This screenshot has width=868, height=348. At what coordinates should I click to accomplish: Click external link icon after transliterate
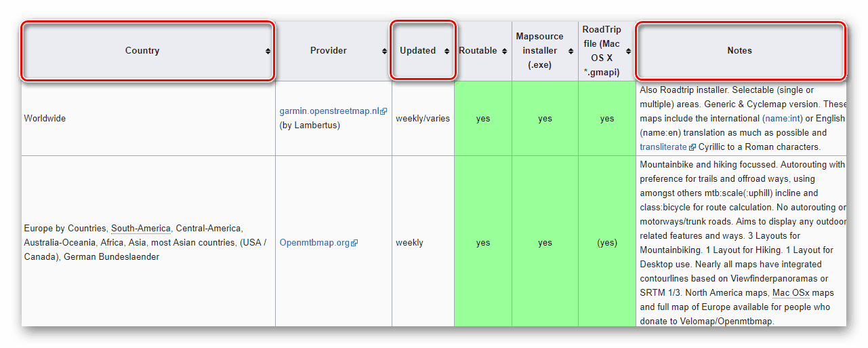click(692, 147)
